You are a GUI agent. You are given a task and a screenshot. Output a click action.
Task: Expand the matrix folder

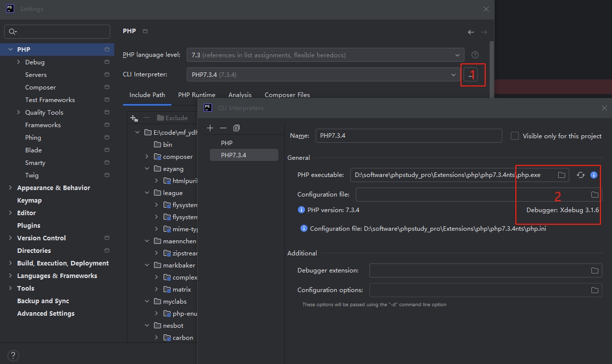point(157,289)
